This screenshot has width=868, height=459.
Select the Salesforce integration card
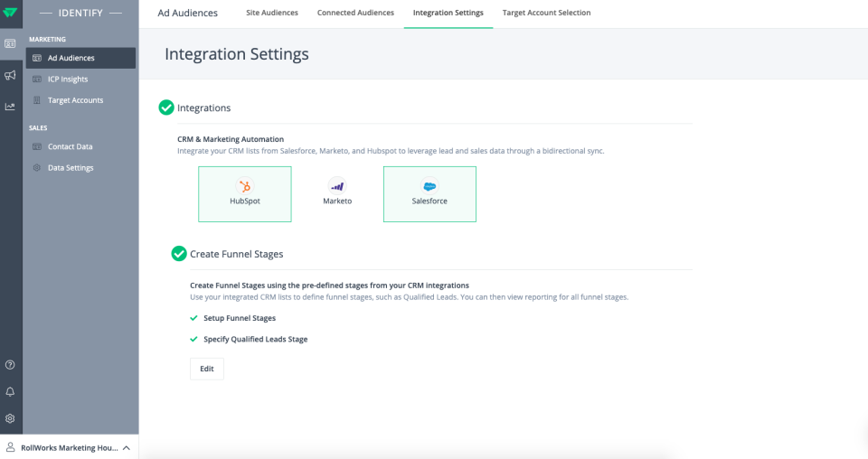tap(429, 194)
